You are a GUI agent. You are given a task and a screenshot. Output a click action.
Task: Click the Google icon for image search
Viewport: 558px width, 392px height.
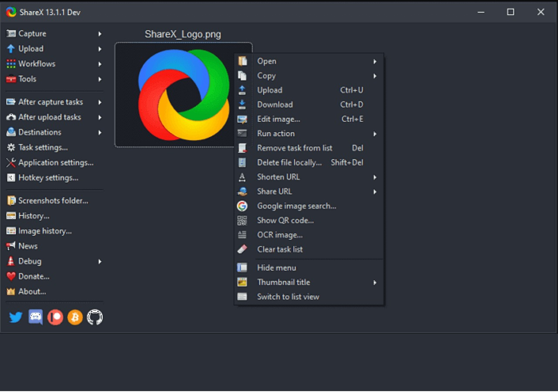tap(242, 206)
